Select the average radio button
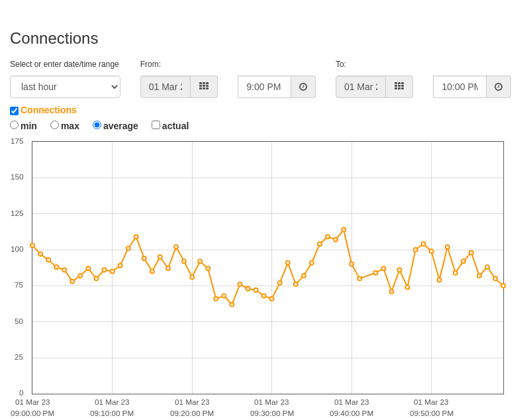 pos(97,125)
